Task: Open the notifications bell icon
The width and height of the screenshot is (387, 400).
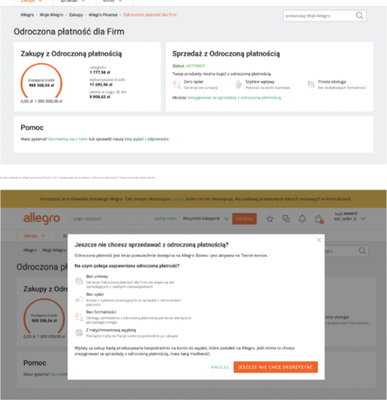Action: (302, 219)
